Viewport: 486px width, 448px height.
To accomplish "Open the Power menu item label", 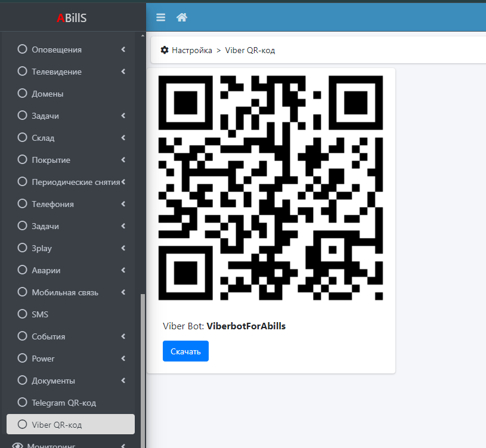I will click(43, 359).
